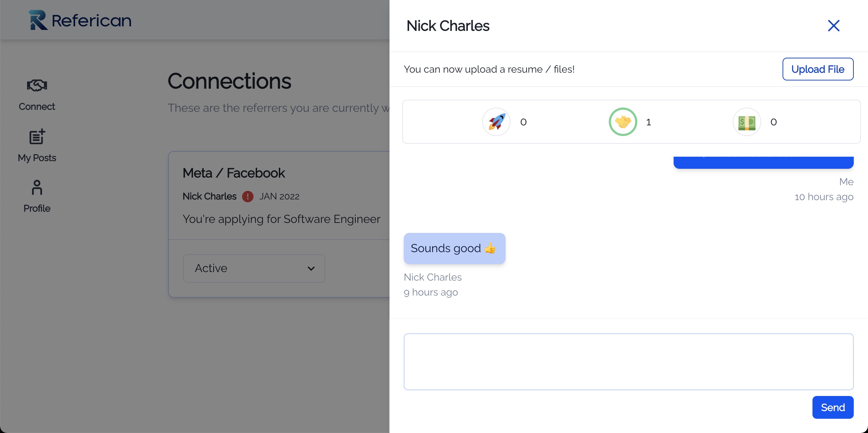Click the Upload File button
Image resolution: width=868 pixels, height=433 pixels.
[x=818, y=69]
